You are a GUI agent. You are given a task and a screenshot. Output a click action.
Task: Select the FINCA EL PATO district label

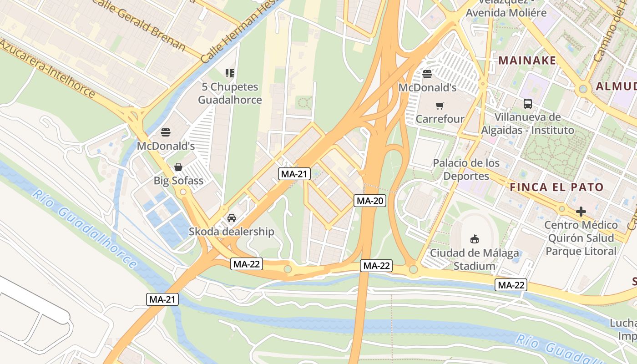pos(556,187)
